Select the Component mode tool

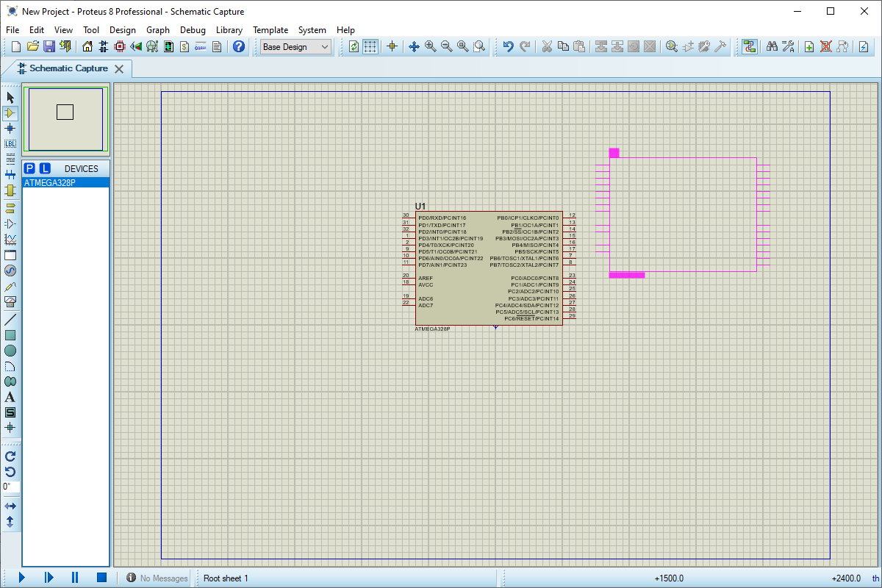coord(10,113)
